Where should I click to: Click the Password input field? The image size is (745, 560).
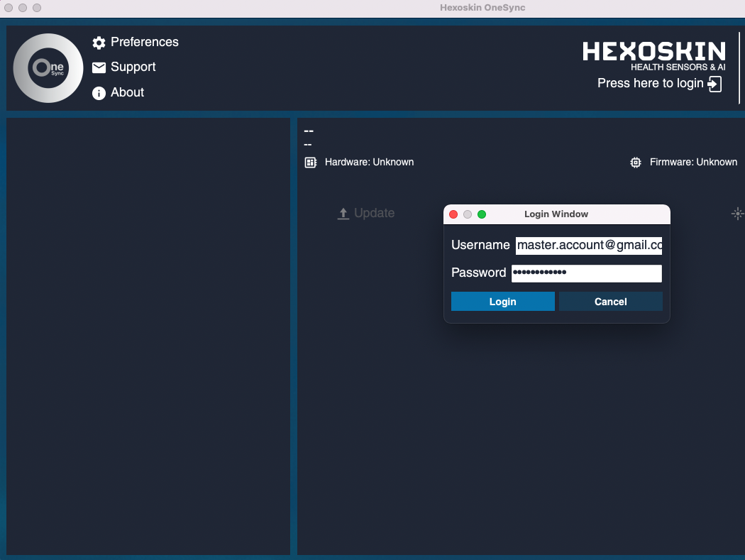coord(587,273)
